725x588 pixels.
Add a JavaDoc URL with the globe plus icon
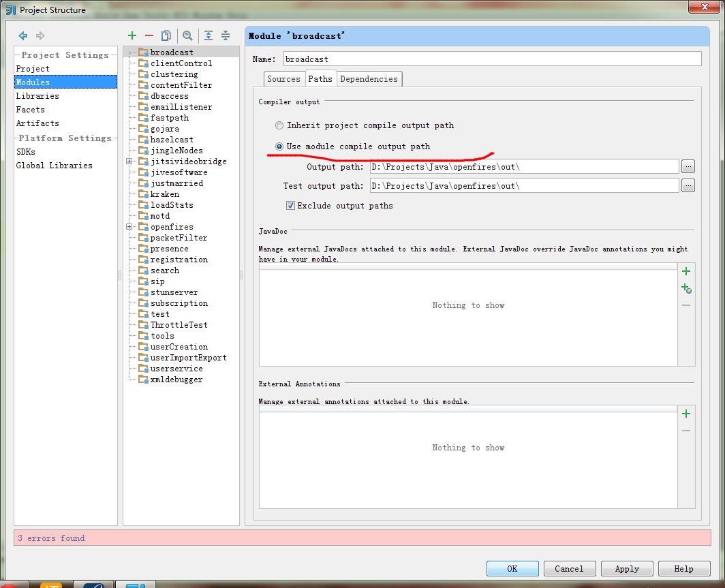686,288
